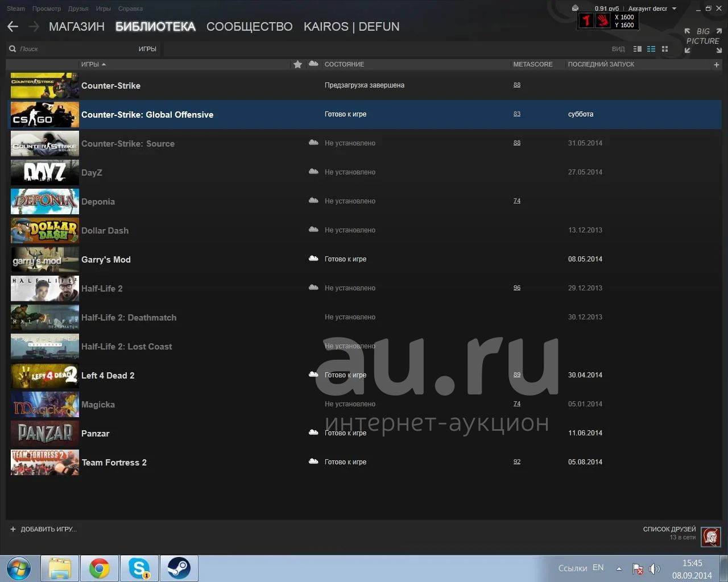Screen dimensions: 728x582
Task: Sort by the games name column
Action: (93, 64)
